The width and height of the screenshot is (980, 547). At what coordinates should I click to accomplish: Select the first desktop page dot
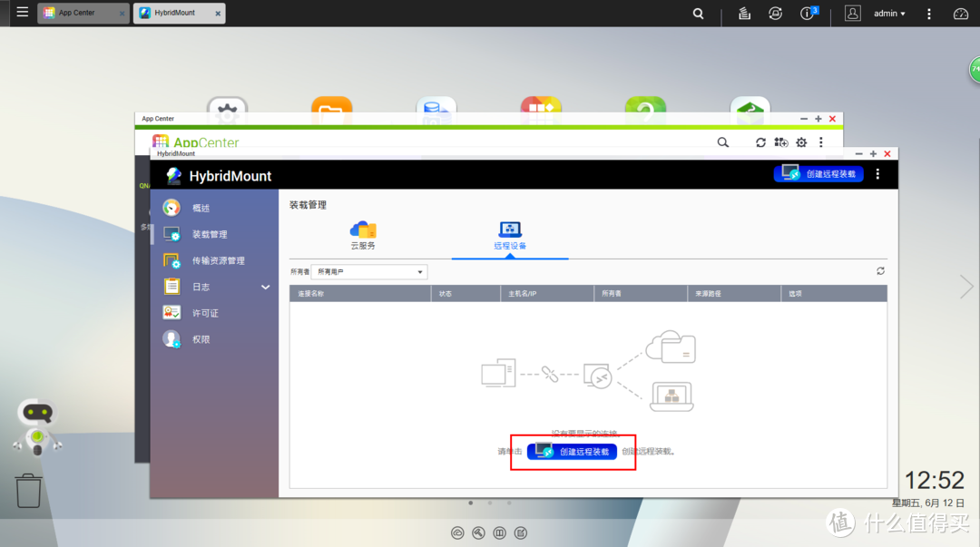tap(471, 503)
